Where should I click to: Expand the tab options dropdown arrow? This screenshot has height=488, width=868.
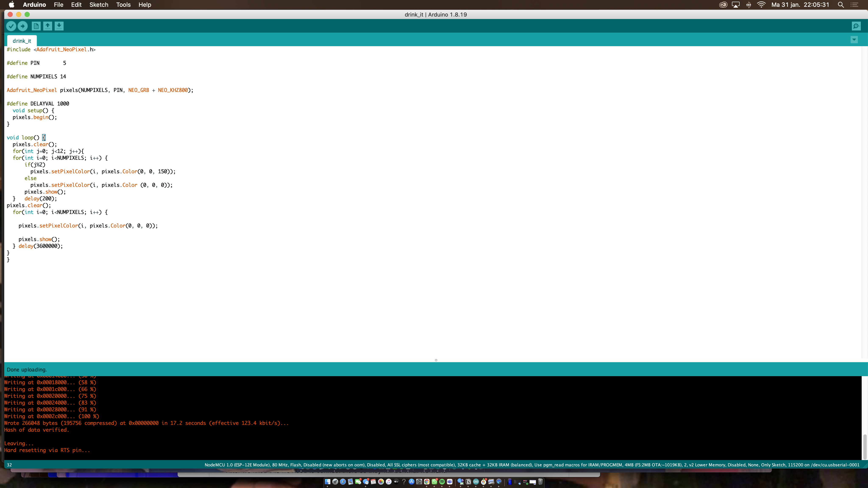854,40
